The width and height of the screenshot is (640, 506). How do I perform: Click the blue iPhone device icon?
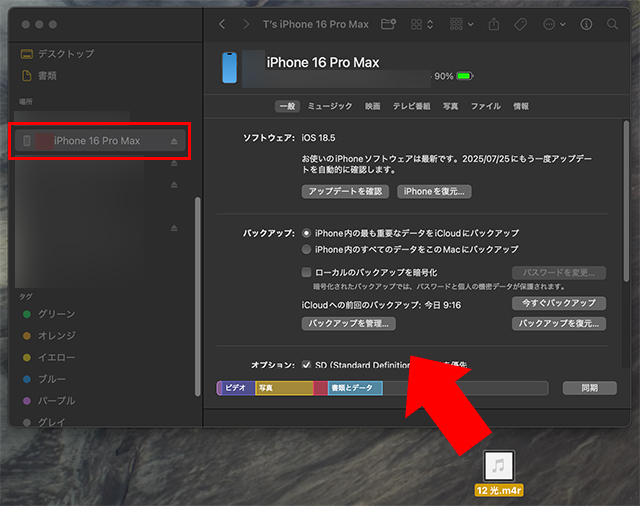tap(229, 68)
